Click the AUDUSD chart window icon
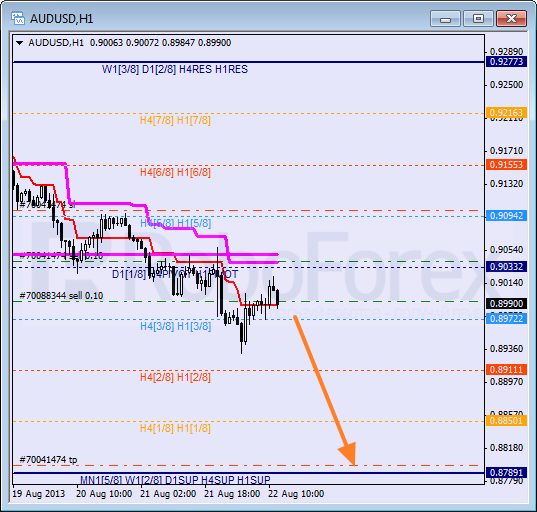 pos(17,18)
